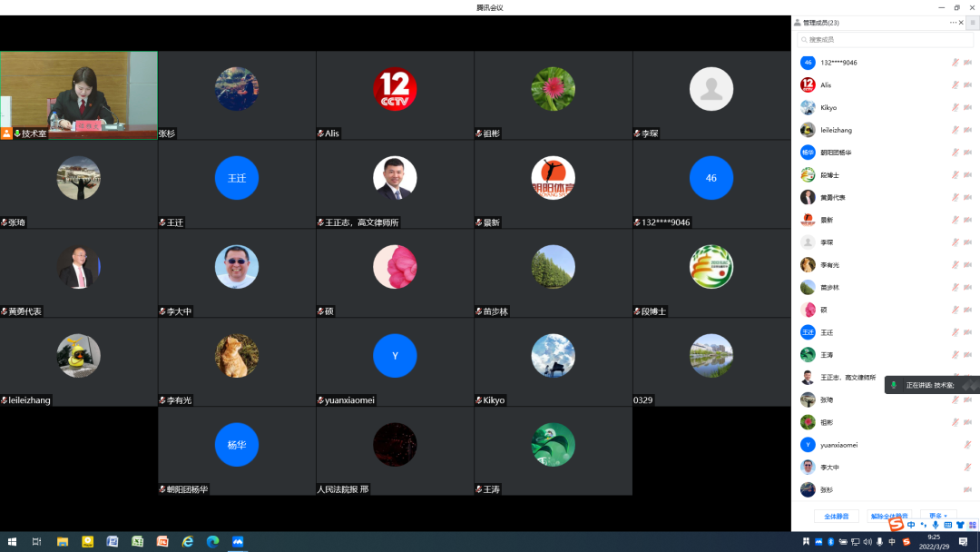Toggle camera for member 132****9046
Screen dimensions: 980x552
(967, 63)
